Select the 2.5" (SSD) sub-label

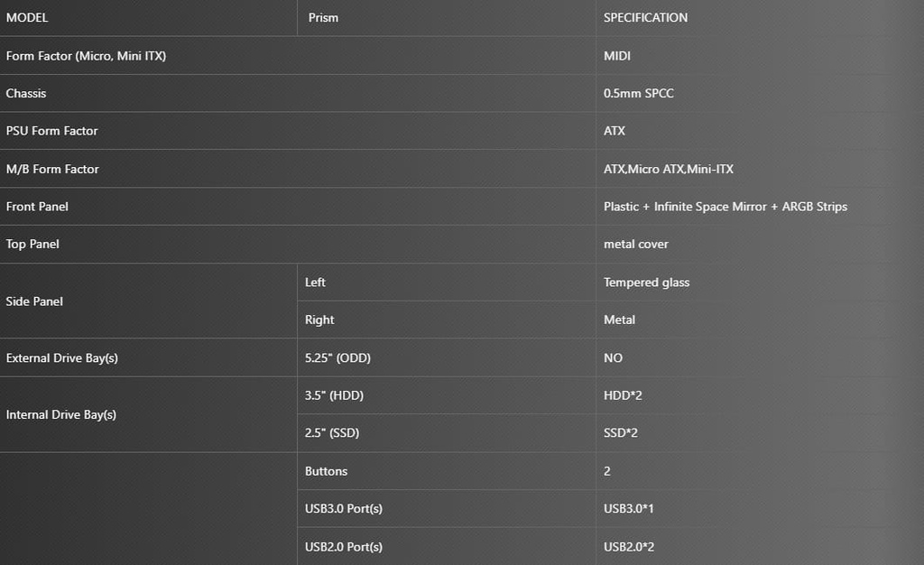click(x=332, y=433)
